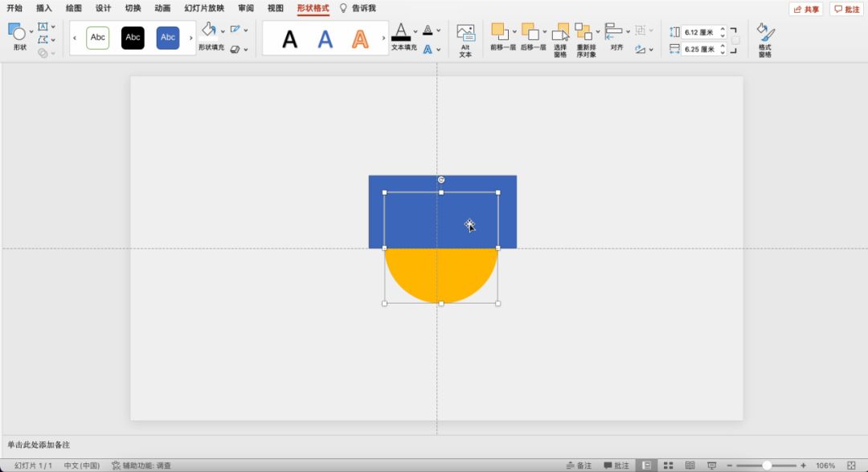Image resolution: width=868 pixels, height=472 pixels.
Task: Toggle 备注 notes in the status bar
Action: click(579, 466)
